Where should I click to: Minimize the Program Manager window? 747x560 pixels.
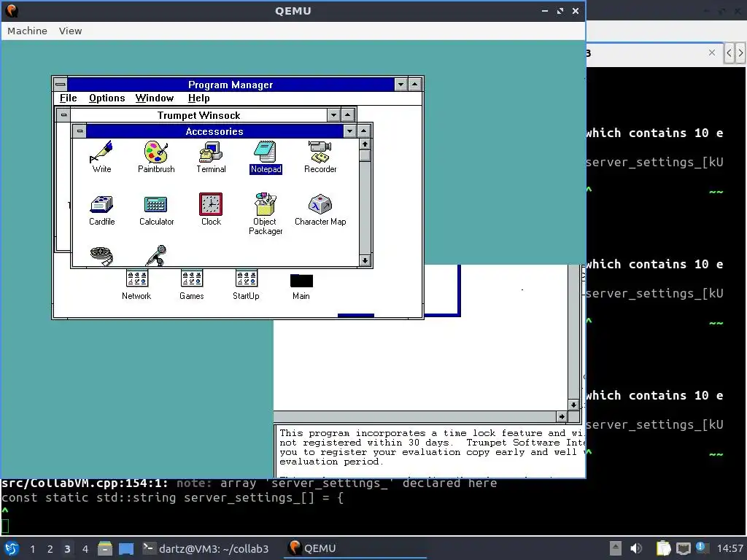click(400, 85)
